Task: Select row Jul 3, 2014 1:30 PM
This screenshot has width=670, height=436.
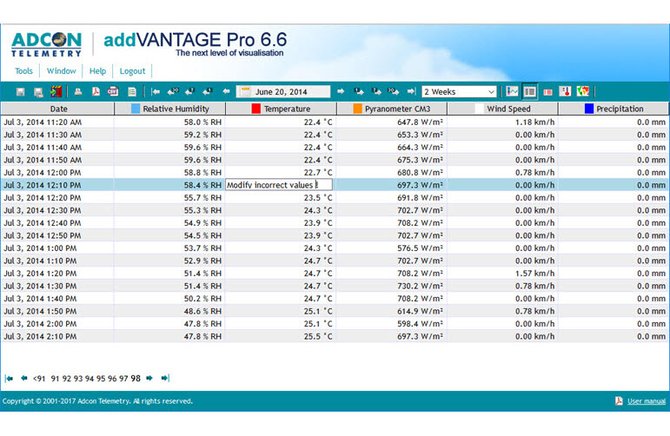Action: (x=335, y=286)
